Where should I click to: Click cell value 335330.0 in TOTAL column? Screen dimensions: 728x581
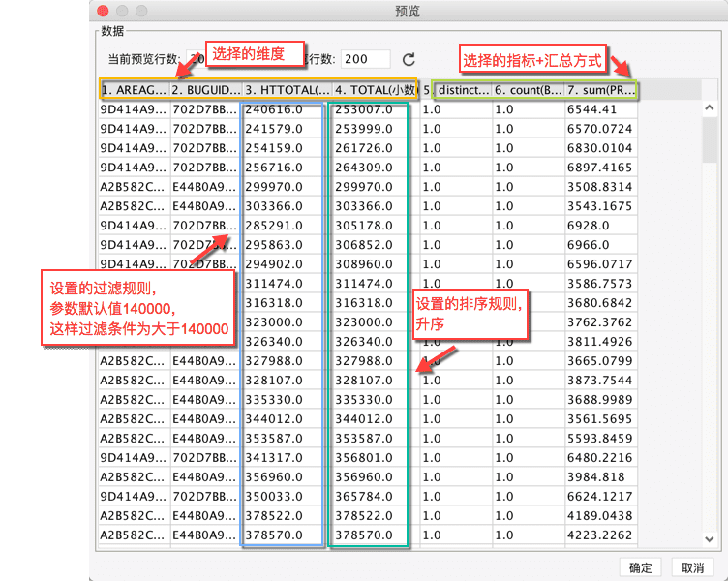(364, 399)
